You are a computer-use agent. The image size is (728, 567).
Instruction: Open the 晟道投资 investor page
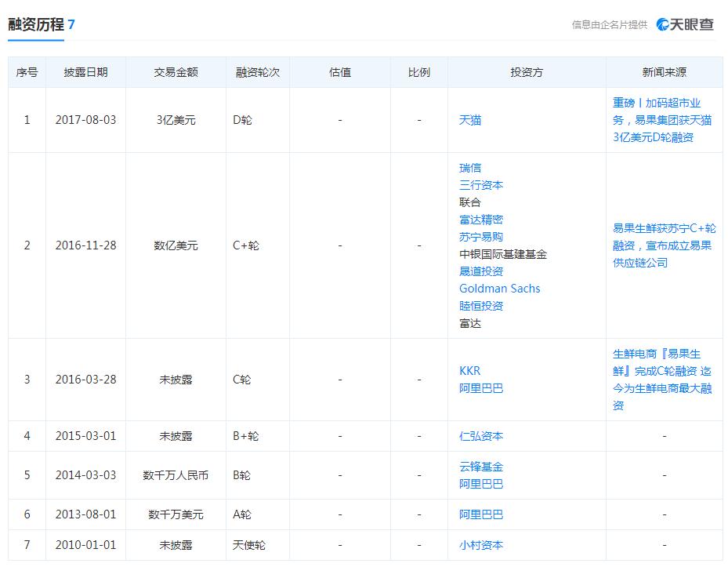click(x=480, y=271)
